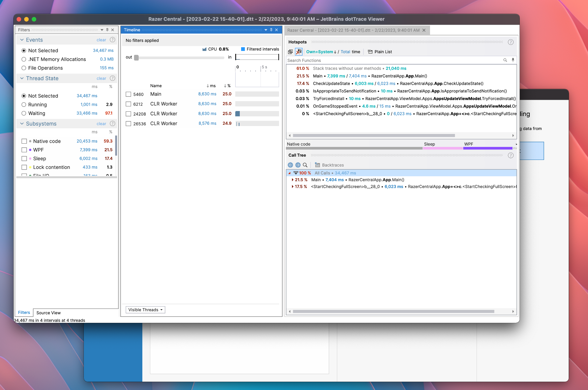Expand StartCheckingFullScreen 17.5% Call Tree node

click(x=293, y=187)
